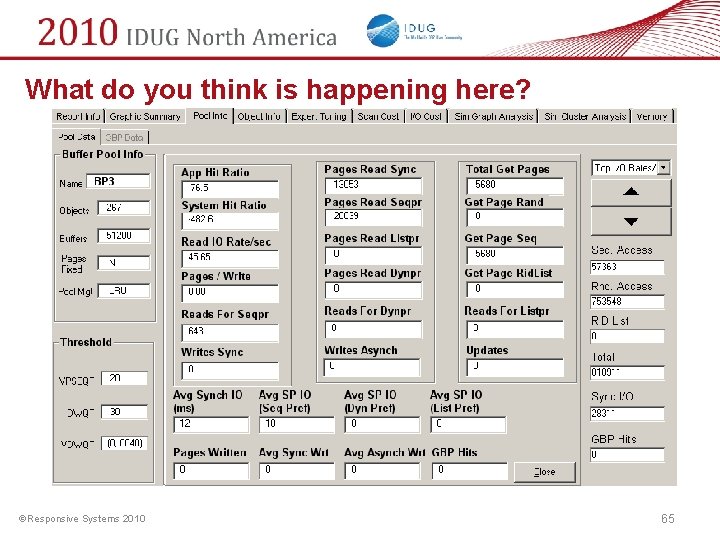Switch to Sim Cluster Analysis tab
Viewport: 720px width, 540px height.
point(585,117)
